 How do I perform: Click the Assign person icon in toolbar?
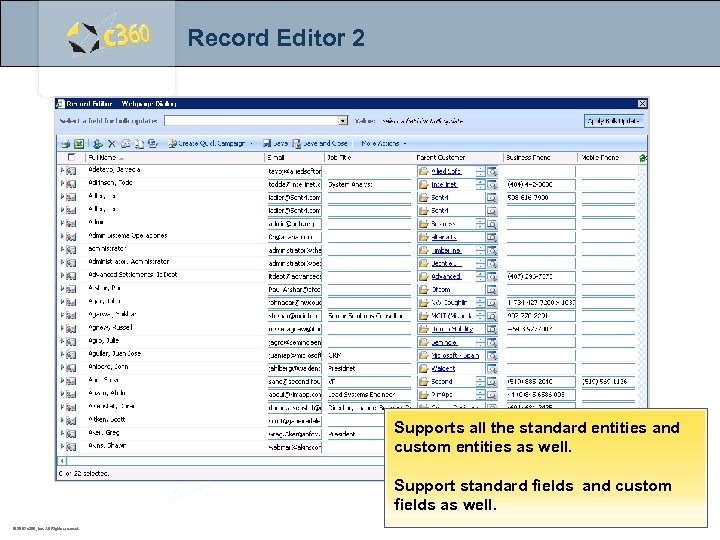[x=97, y=144]
